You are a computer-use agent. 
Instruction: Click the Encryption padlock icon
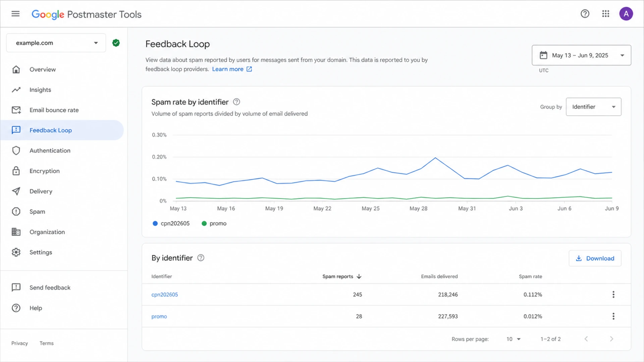point(16,171)
